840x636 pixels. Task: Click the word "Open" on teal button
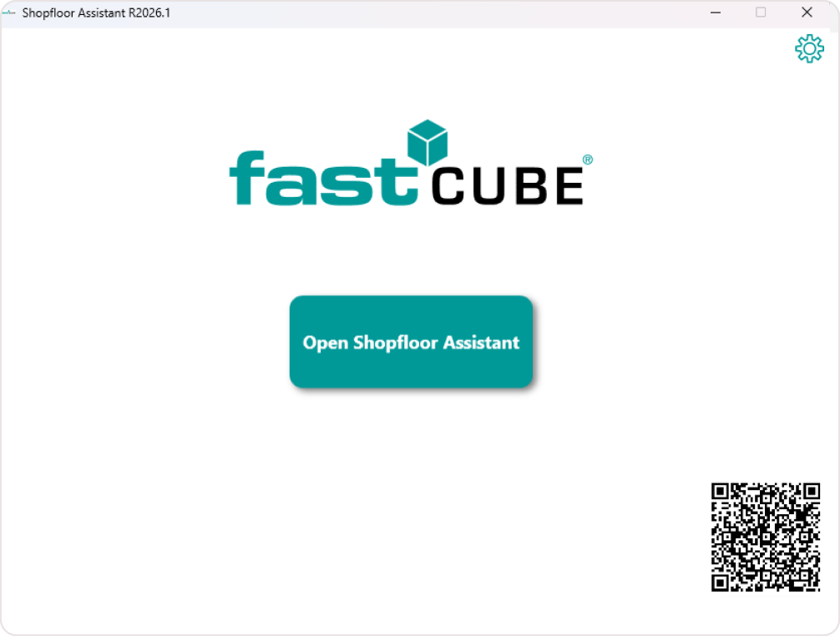[x=325, y=343]
